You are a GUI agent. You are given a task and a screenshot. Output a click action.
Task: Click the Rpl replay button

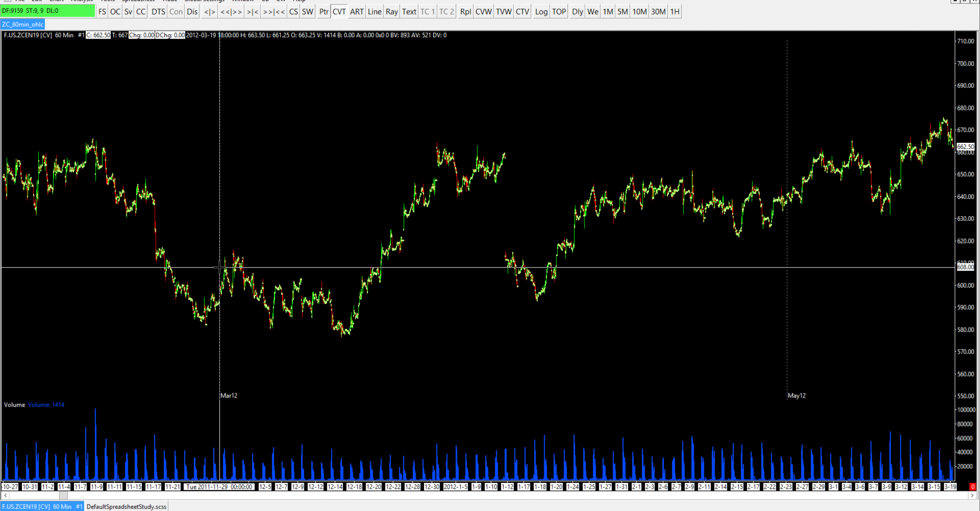(x=465, y=12)
